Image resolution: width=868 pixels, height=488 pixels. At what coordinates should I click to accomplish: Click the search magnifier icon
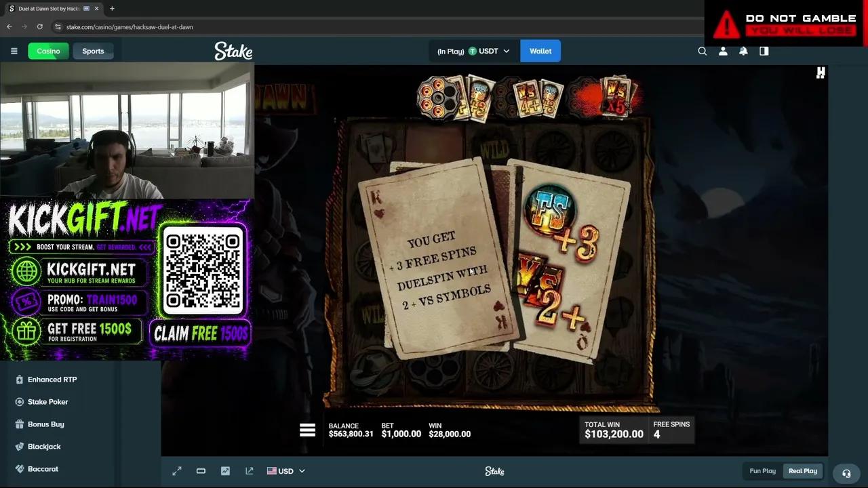(x=703, y=51)
